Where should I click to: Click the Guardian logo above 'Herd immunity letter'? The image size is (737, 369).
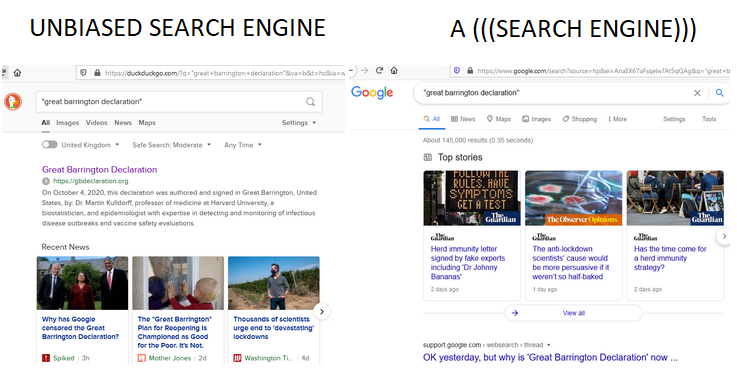click(442, 237)
